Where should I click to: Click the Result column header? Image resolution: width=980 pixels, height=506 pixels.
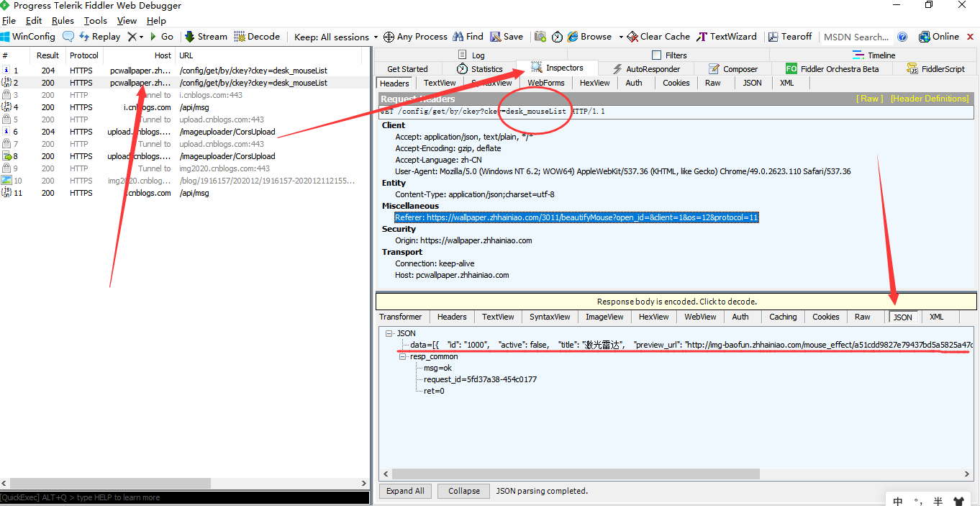click(x=48, y=55)
